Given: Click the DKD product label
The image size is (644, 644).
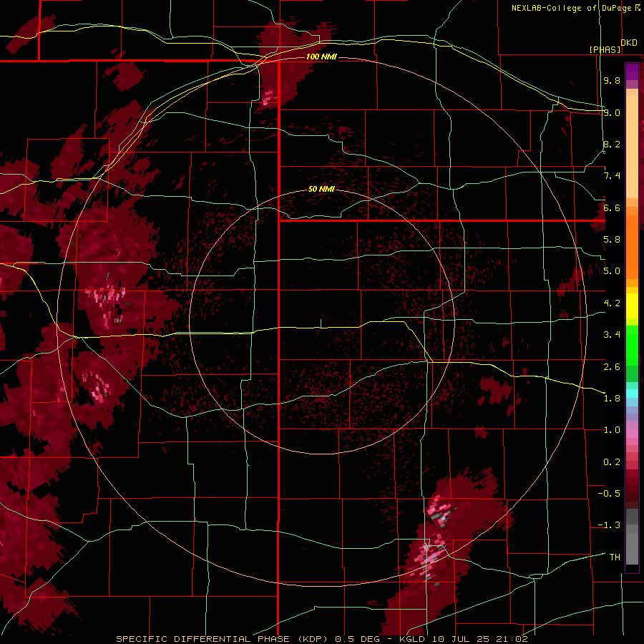Looking at the screenshot, I should tap(629, 42).
